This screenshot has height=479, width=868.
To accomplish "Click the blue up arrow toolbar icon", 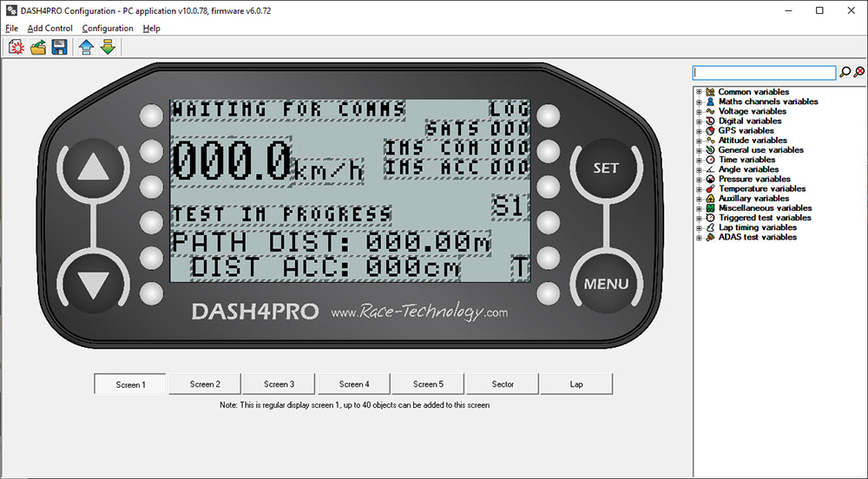I will [x=86, y=47].
